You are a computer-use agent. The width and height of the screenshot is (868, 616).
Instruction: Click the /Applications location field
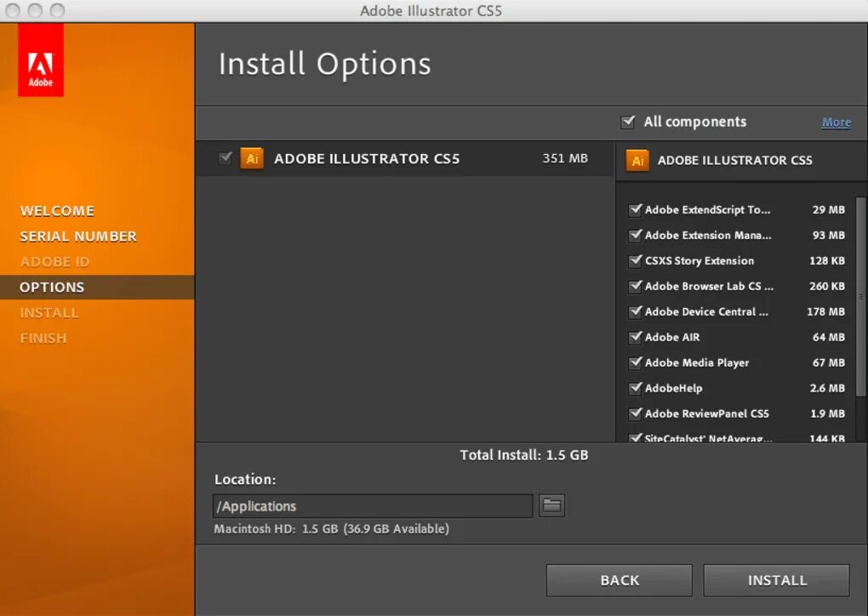coord(373,506)
